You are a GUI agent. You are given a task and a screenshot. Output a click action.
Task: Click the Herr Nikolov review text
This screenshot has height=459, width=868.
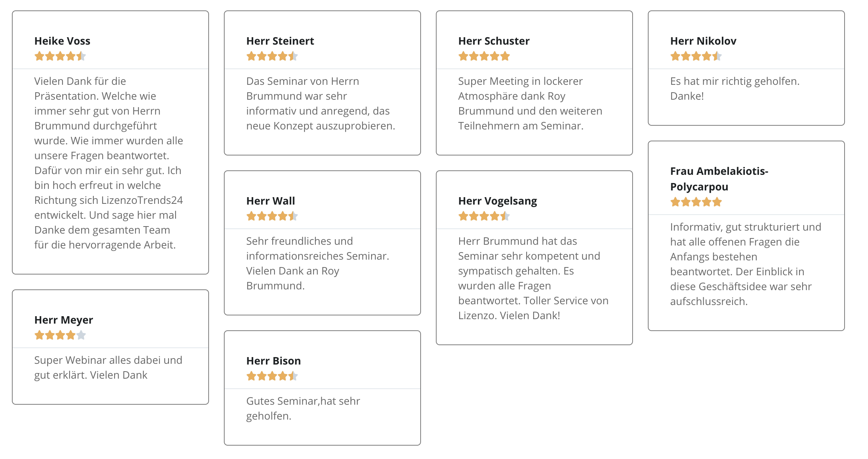coord(735,89)
